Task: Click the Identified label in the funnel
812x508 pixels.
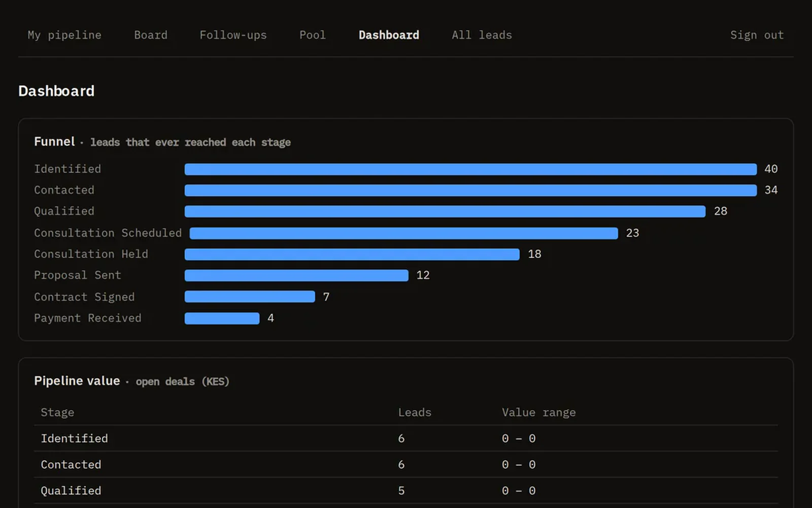Action: [67, 169]
